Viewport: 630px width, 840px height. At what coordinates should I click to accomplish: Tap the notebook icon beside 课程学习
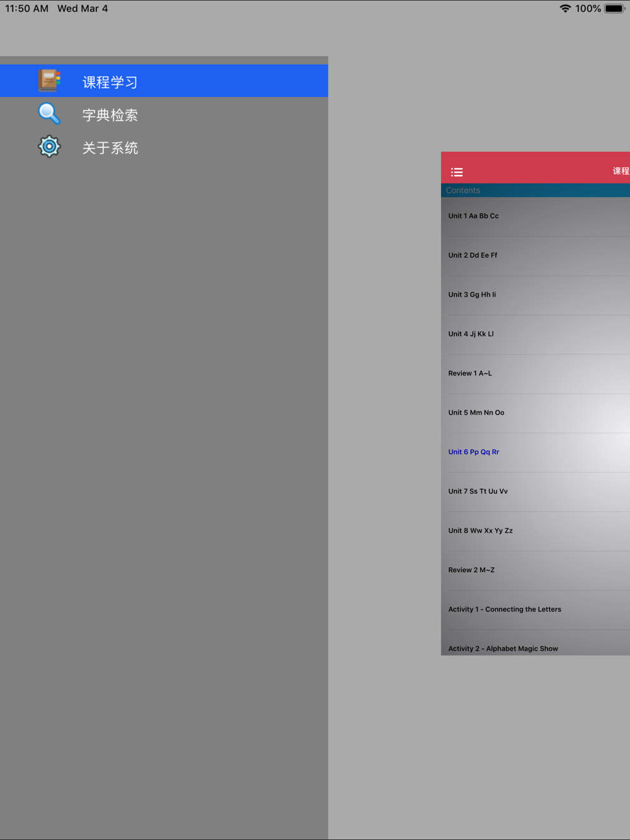tap(49, 81)
